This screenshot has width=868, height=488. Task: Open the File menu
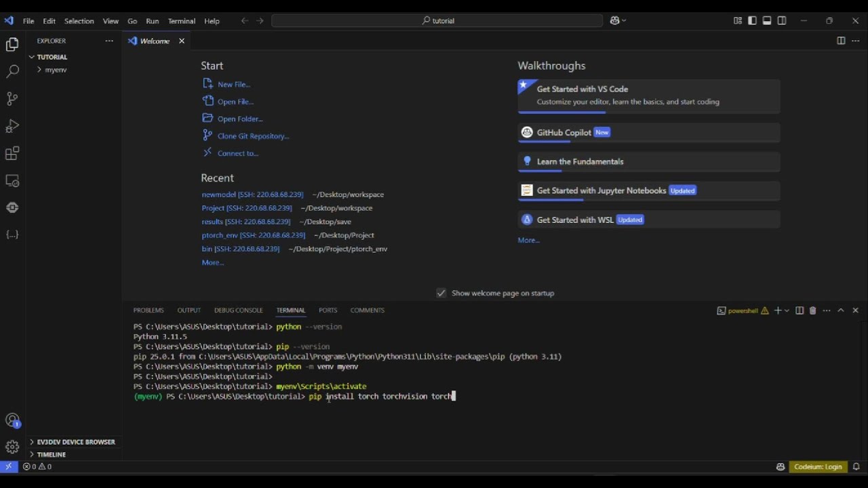coord(28,21)
